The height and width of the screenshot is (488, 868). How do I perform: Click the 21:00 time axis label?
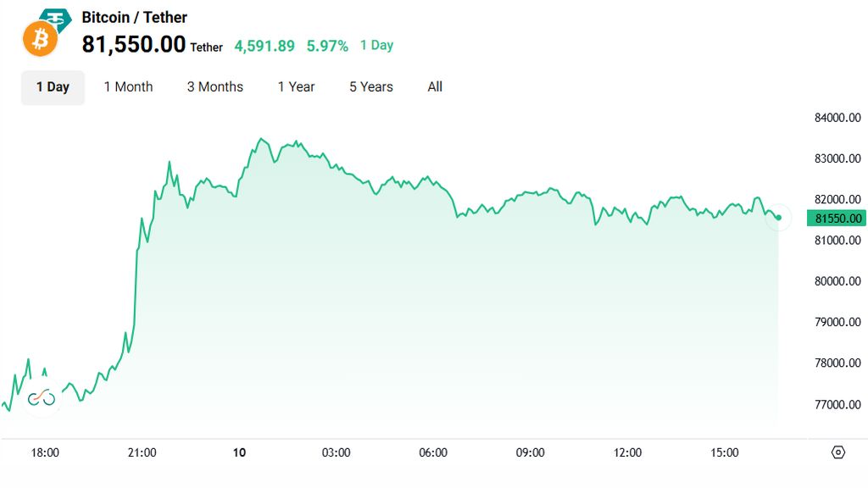coord(142,452)
